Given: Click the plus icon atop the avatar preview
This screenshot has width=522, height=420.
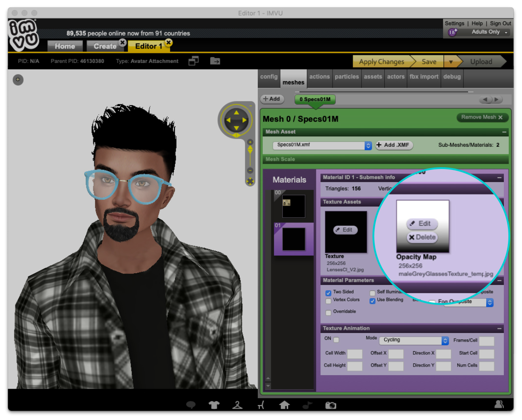Looking at the screenshot, I should coord(18,80).
